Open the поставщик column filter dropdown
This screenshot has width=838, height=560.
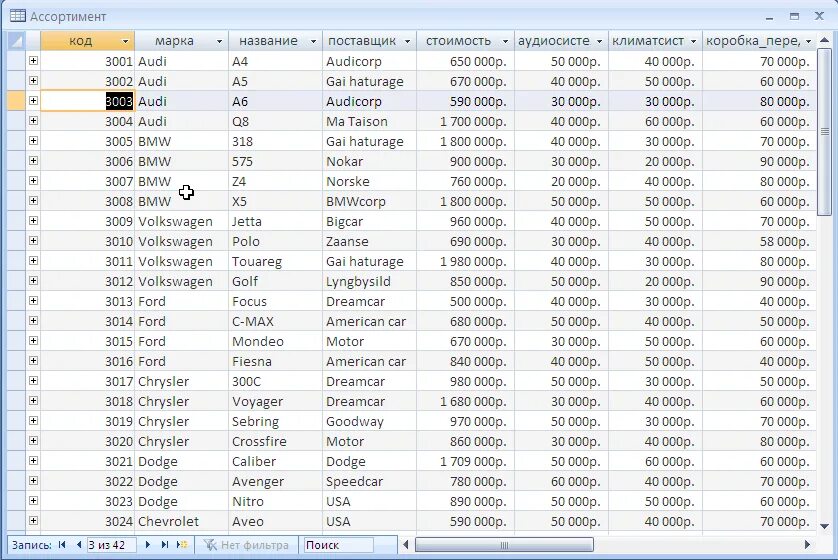(x=407, y=41)
